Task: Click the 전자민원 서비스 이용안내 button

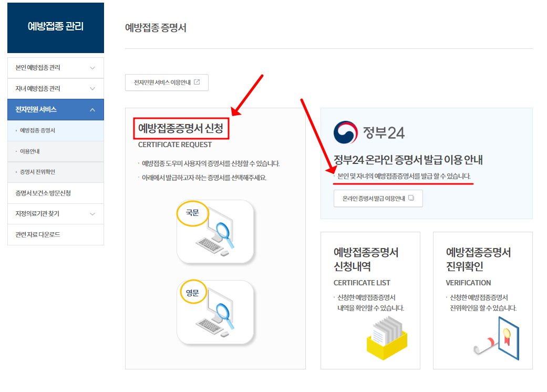Action: pos(167,82)
